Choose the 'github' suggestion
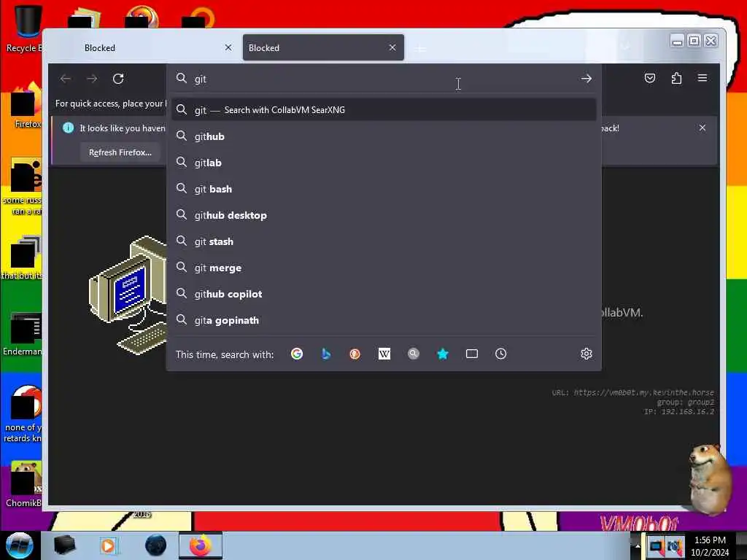The height and width of the screenshot is (560, 747). point(384,136)
